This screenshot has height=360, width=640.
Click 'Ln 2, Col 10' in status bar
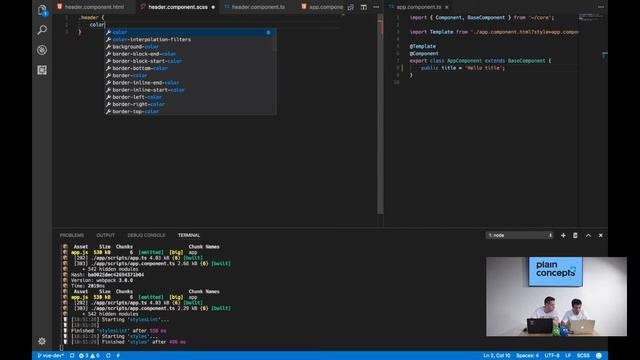coord(497,356)
